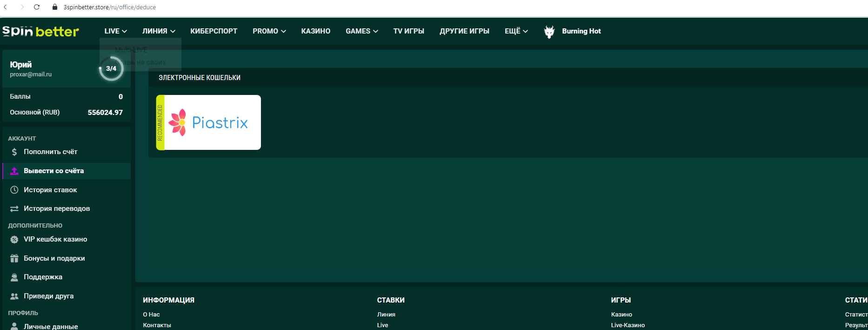This screenshot has width=868, height=330.
Task: Click the Piastrix flower logo
Action: [177, 122]
